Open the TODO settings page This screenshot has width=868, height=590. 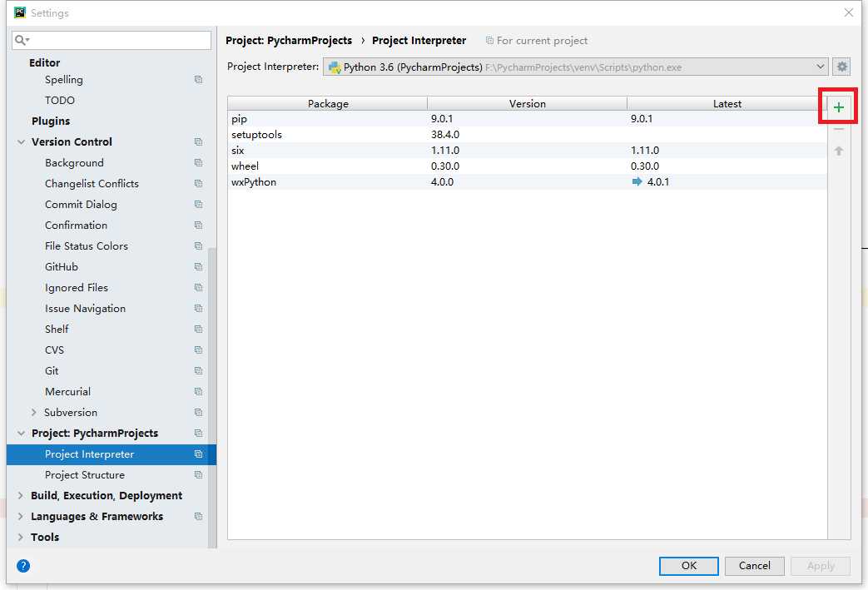pyautogui.click(x=60, y=100)
